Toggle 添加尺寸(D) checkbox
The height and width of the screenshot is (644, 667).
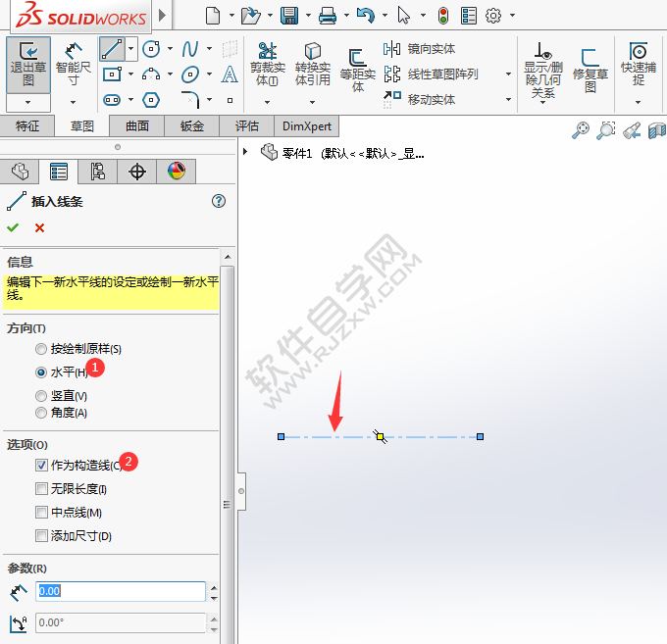(41, 535)
